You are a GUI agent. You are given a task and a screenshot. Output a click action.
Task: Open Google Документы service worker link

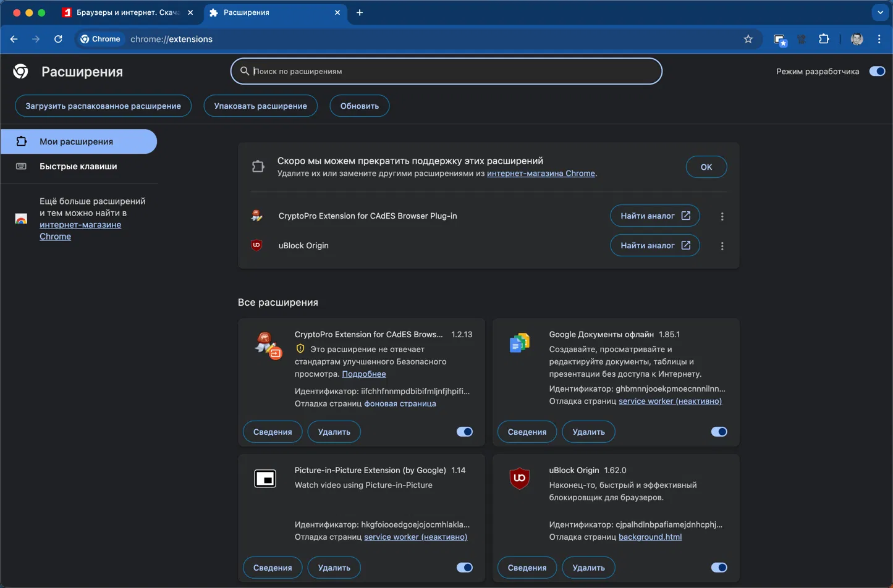[670, 401]
